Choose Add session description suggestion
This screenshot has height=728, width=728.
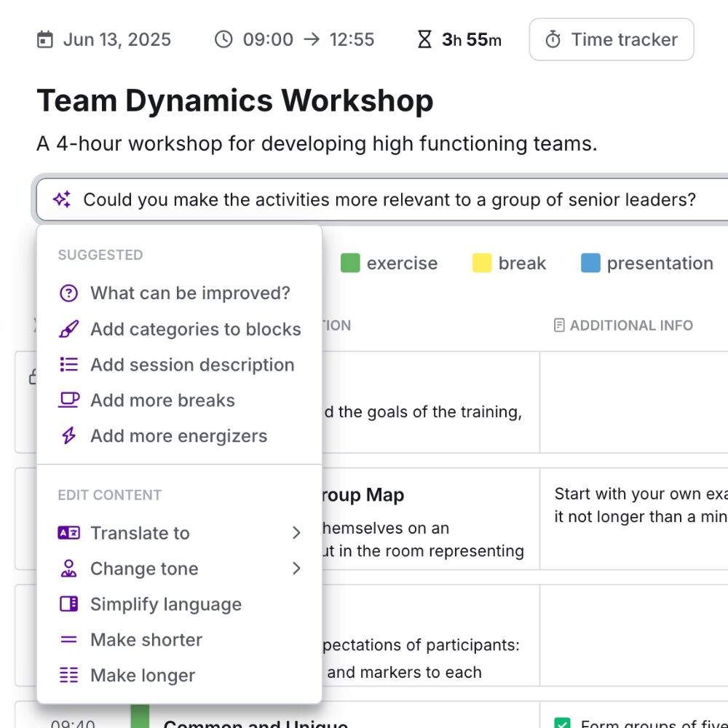click(191, 365)
